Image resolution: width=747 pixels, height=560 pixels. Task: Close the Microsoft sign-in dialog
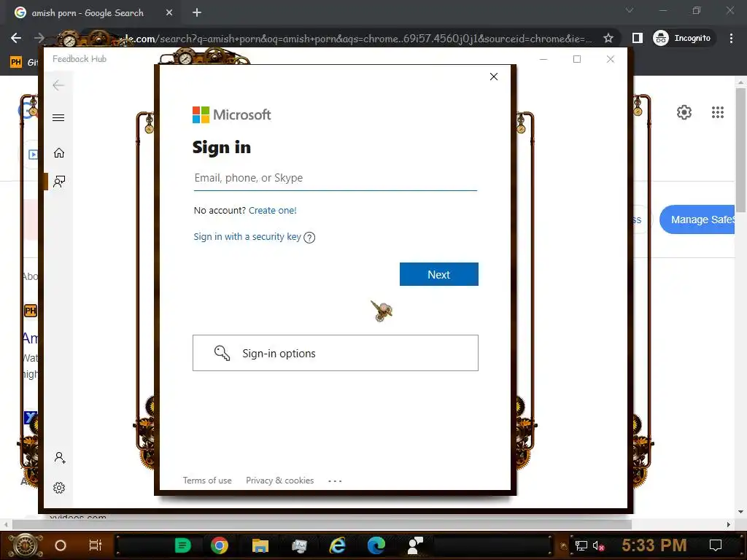[x=494, y=77]
